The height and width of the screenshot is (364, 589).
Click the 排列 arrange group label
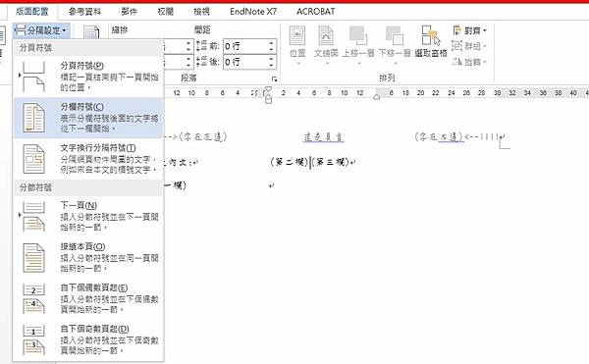point(387,78)
